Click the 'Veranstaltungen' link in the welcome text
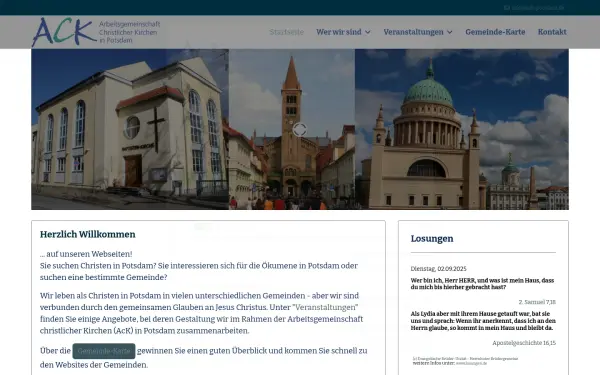 point(325,307)
